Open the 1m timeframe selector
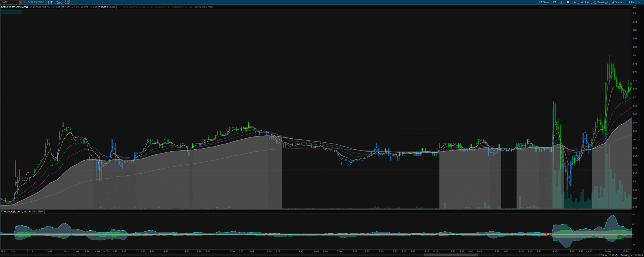The image size is (644, 257). [x=575, y=2]
